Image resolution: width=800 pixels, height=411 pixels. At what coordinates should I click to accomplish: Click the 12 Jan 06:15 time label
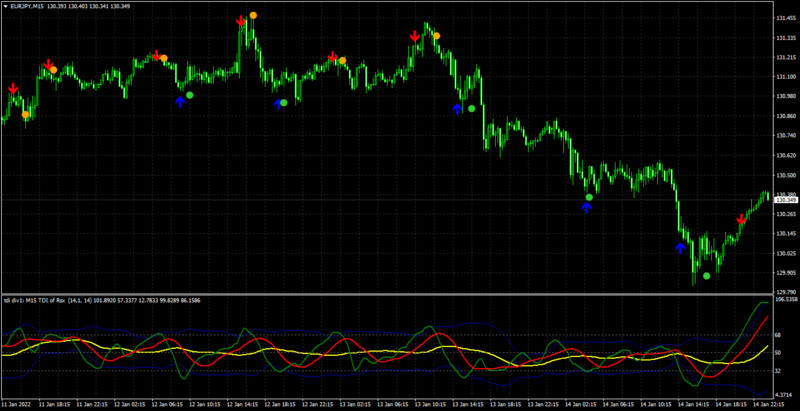[168, 402]
